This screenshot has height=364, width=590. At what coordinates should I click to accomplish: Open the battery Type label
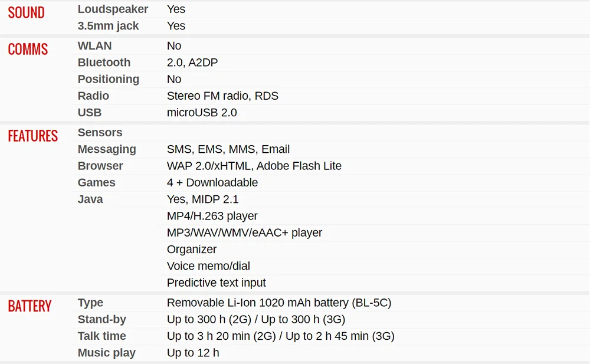90,303
